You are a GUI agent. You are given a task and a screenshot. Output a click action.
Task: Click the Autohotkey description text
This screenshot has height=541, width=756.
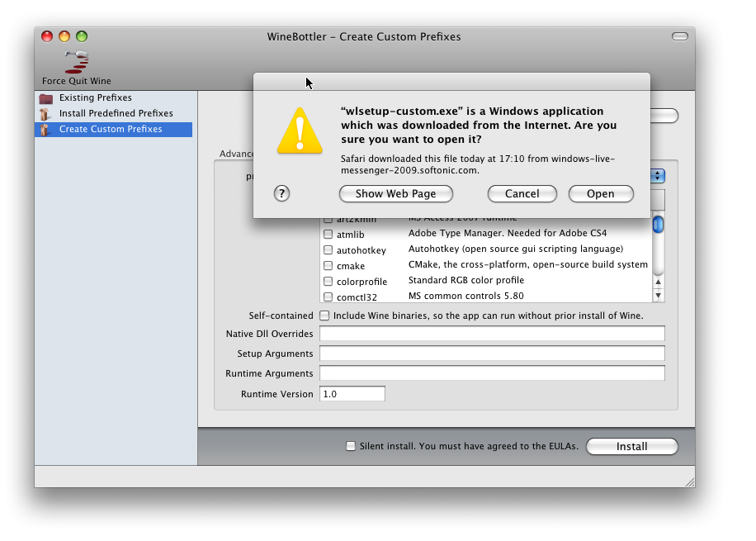pos(515,249)
